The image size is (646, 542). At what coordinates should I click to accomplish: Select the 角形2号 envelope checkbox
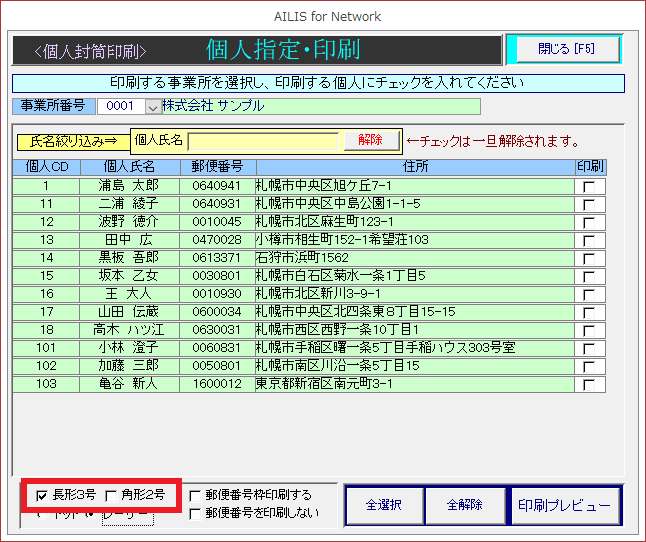pyautogui.click(x=111, y=495)
